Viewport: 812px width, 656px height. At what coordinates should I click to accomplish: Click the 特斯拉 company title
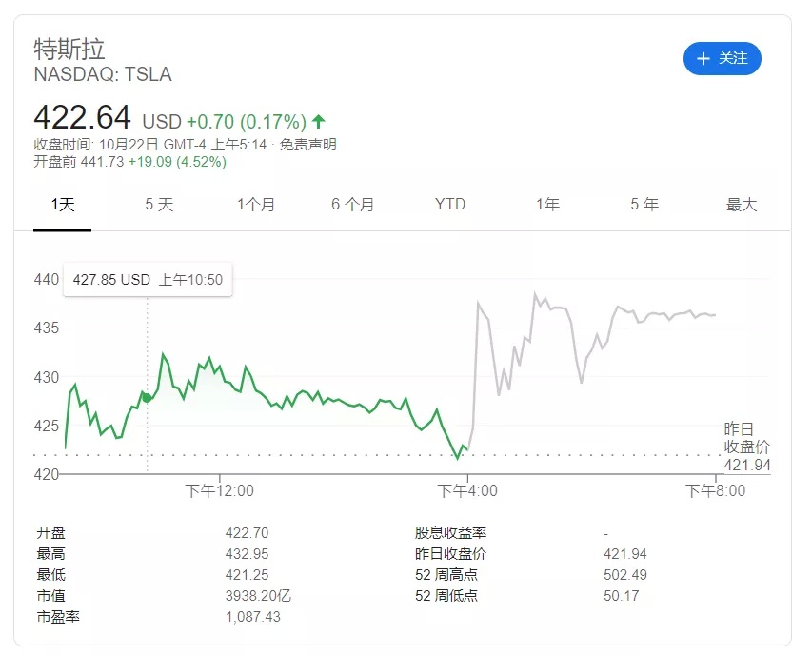69,50
